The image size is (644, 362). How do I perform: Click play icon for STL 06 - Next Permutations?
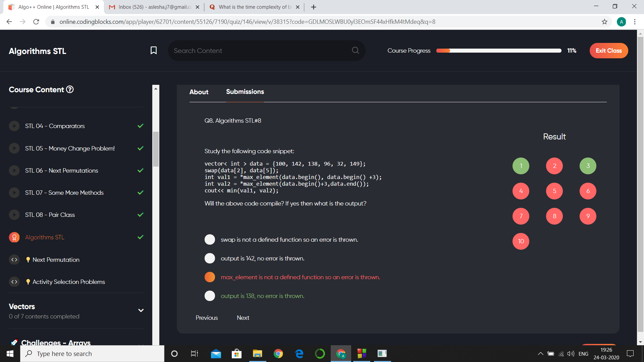pyautogui.click(x=14, y=170)
